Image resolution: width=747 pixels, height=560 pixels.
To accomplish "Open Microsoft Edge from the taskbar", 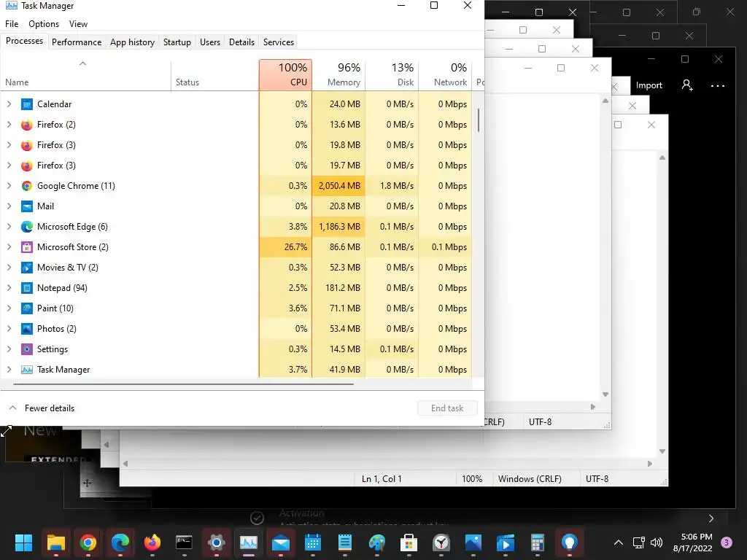I will pyautogui.click(x=120, y=542).
